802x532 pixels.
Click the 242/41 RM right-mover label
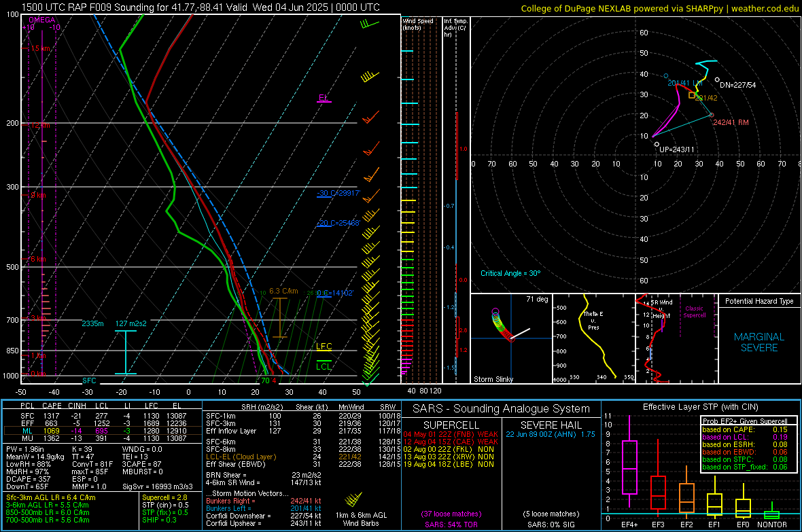(731, 122)
